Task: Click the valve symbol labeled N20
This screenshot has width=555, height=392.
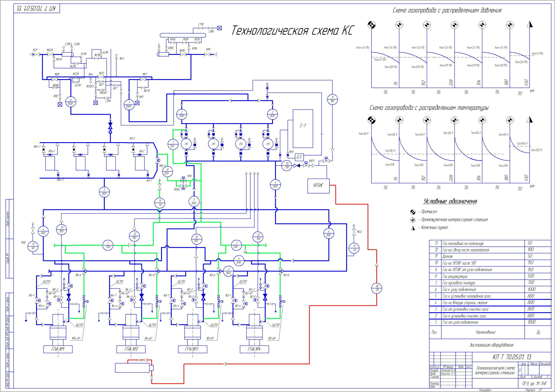Action: (101, 77)
